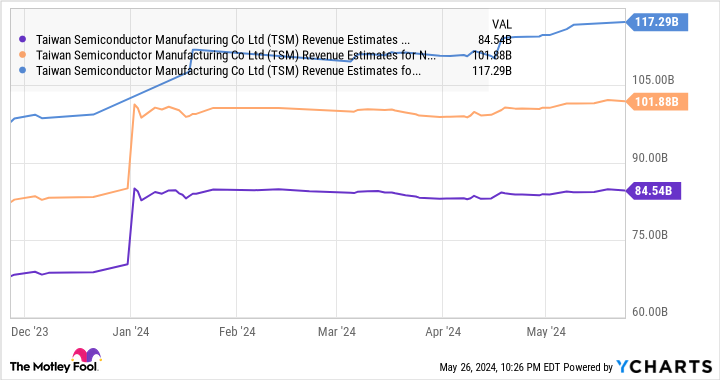
Task: Click the 101.88B value in the legend table
Action: coord(492,56)
